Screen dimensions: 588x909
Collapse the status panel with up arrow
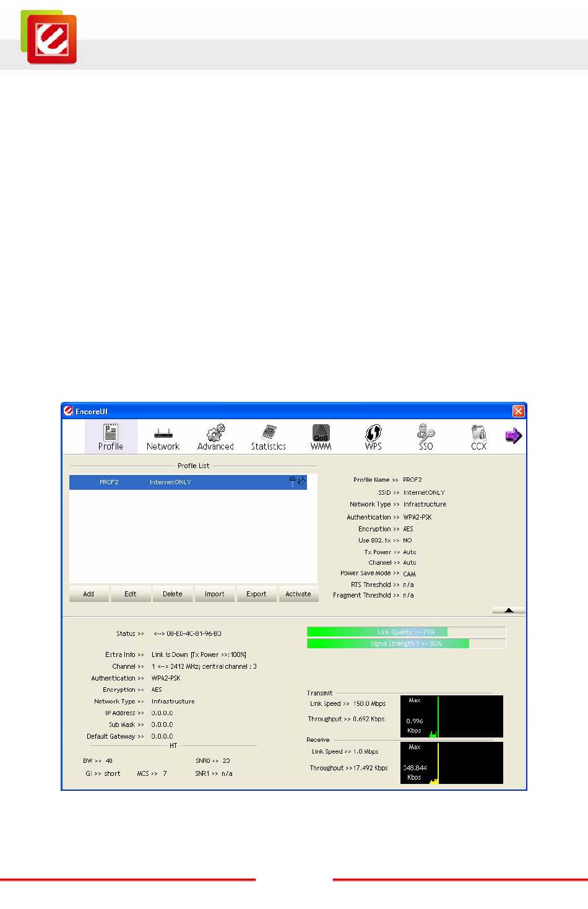[509, 610]
